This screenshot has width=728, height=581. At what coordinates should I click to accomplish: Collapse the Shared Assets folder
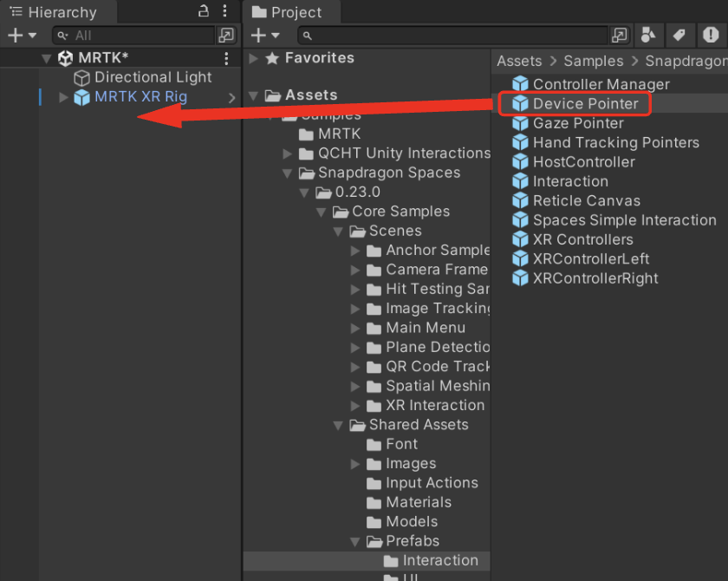(339, 426)
